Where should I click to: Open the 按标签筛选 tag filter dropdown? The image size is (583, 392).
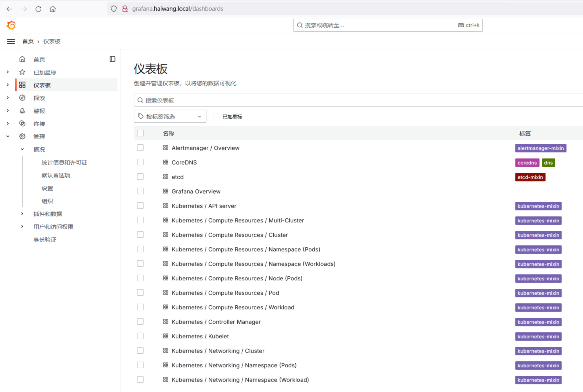170,116
